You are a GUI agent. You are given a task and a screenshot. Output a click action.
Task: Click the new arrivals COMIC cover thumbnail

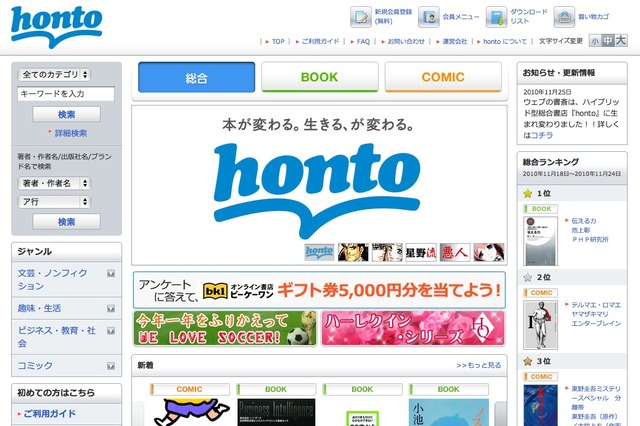click(x=192, y=412)
